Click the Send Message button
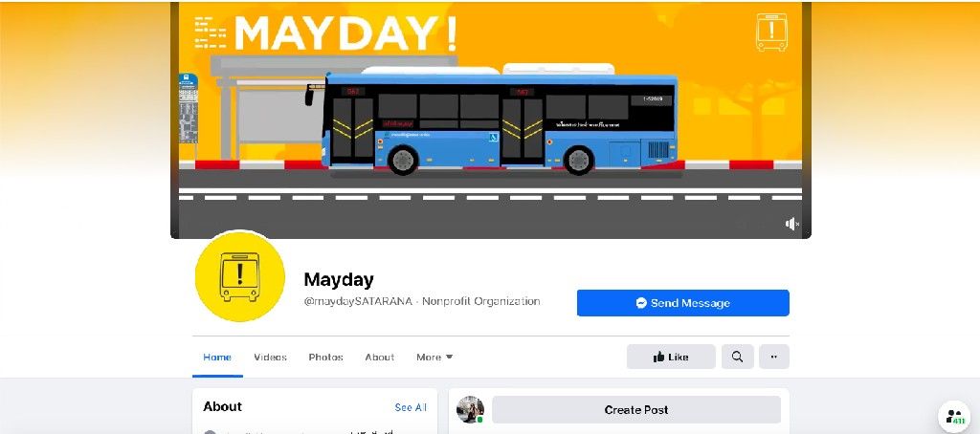The width and height of the screenshot is (980, 434). [682, 303]
